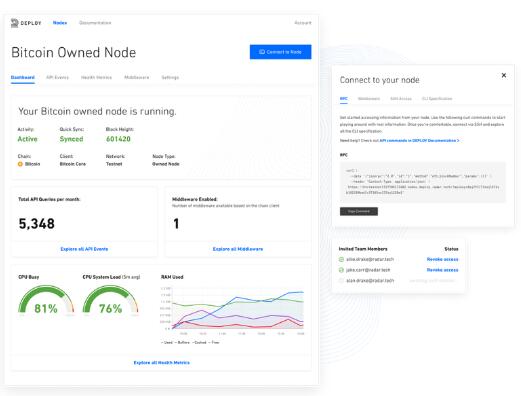Close the Connect to your node panel
The image size is (521, 396).
(x=504, y=75)
